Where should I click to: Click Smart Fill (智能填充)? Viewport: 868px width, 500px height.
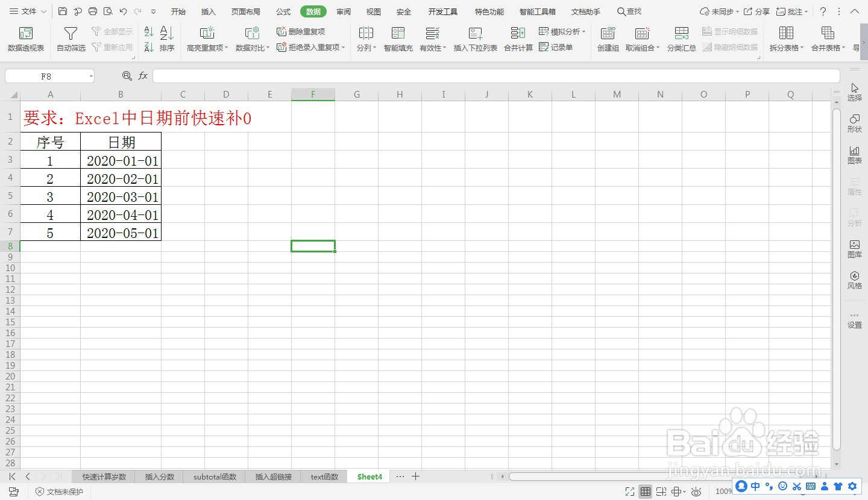(x=398, y=39)
